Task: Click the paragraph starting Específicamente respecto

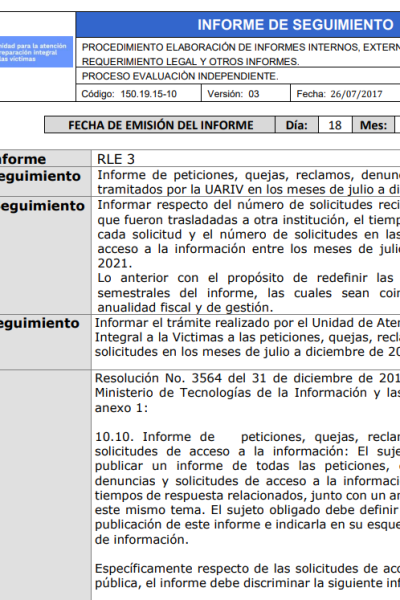Action: click(x=247, y=576)
